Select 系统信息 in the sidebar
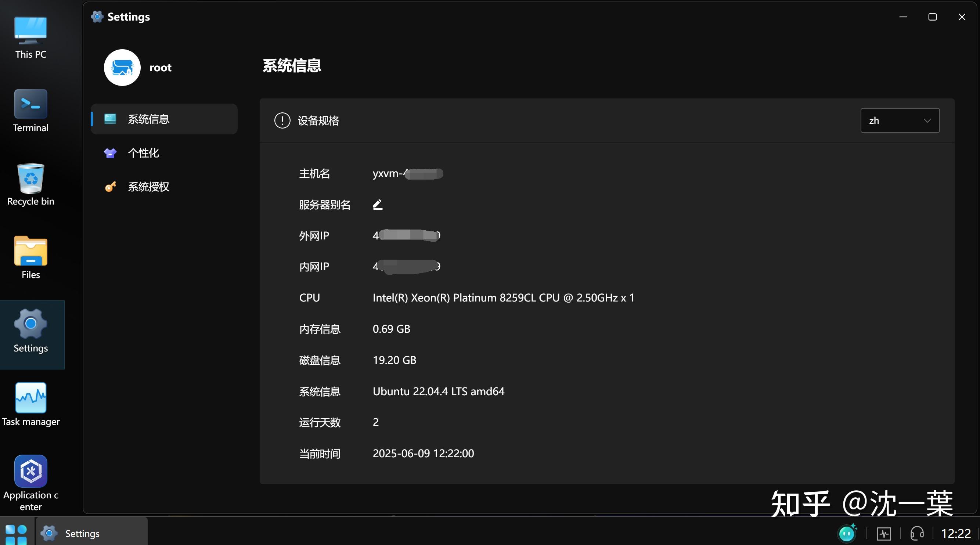 148,119
